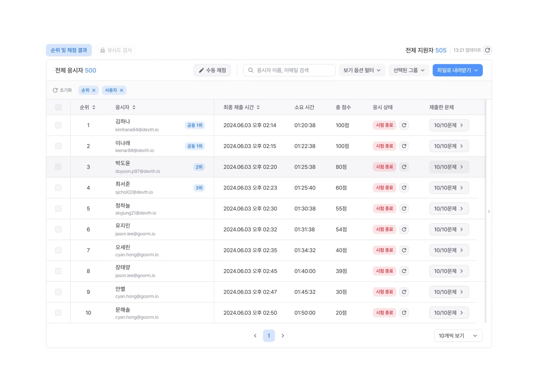This screenshot has width=538, height=392.
Task: Sort by 순위 column arrows
Action: point(94,107)
